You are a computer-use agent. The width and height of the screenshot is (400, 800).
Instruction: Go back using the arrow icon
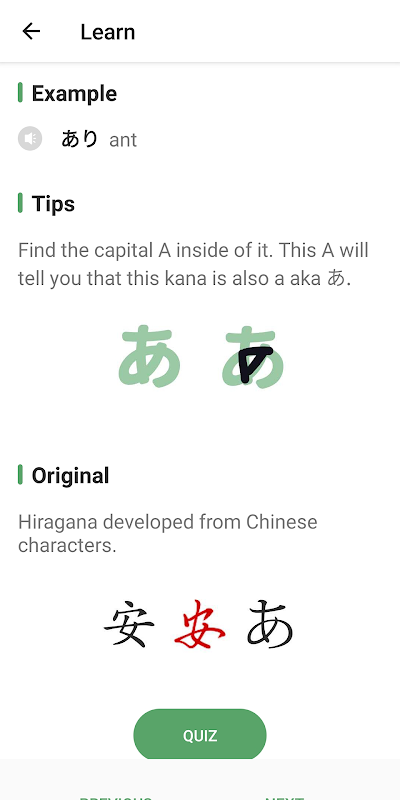[x=31, y=32]
